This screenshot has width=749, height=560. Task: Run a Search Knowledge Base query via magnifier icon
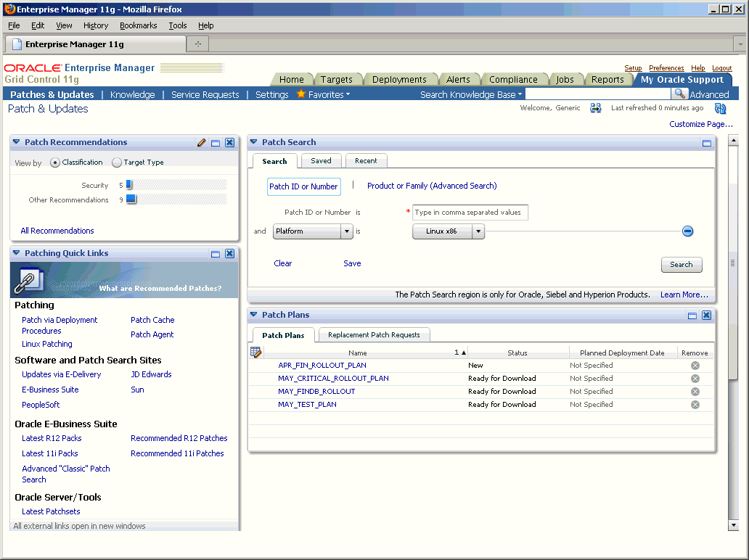click(x=680, y=94)
